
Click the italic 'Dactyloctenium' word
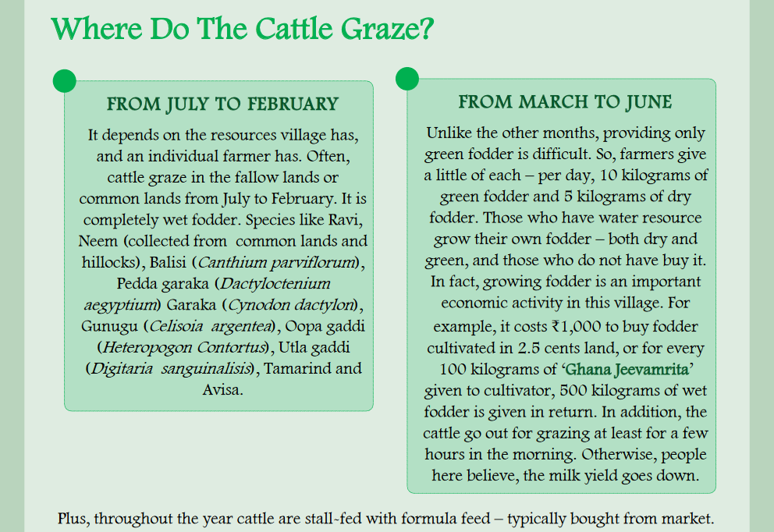coord(272,283)
